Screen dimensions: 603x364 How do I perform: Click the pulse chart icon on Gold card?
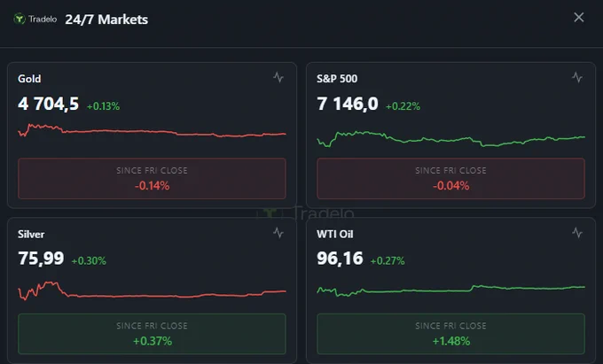tap(278, 77)
